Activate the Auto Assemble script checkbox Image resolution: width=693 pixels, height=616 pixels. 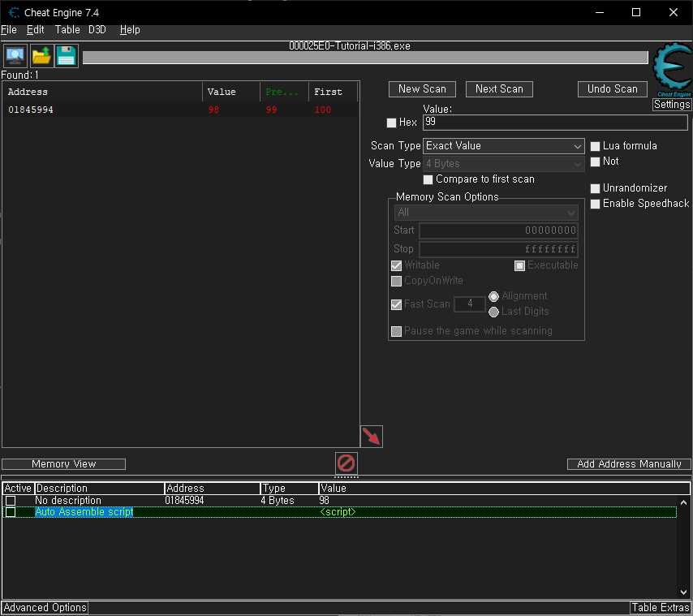coord(11,512)
